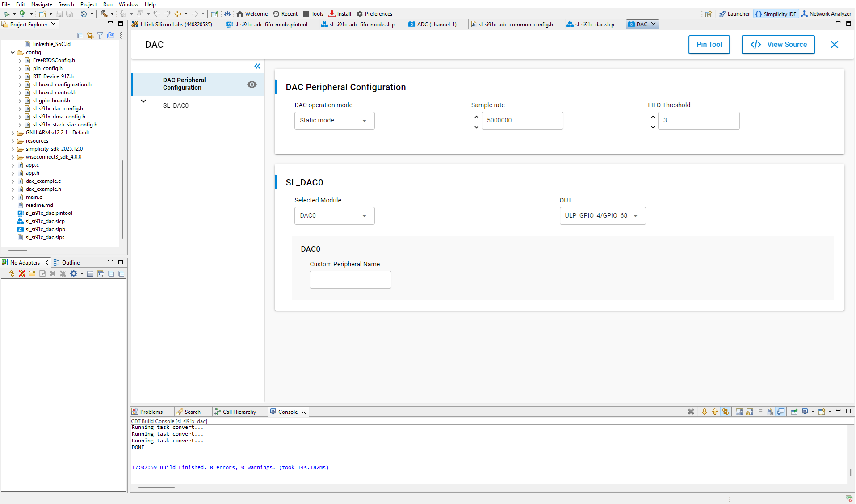Collapse the DAC sidebar with double chevron
Viewport: 856px width, 504px height.
coord(257,66)
